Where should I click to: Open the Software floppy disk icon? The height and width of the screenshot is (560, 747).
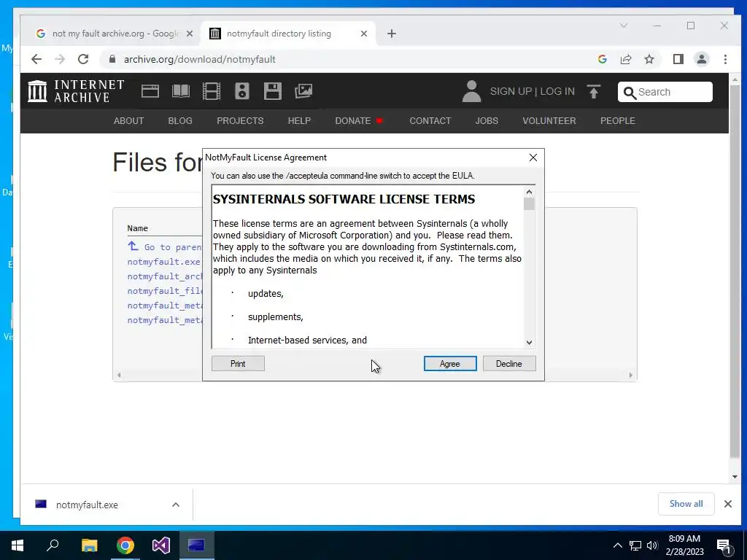coord(273,91)
